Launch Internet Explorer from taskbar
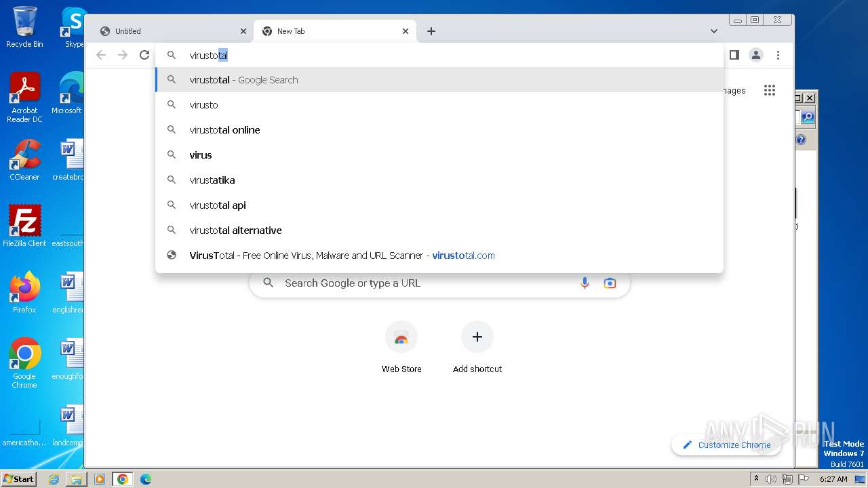This screenshot has height=488, width=868. point(54,479)
